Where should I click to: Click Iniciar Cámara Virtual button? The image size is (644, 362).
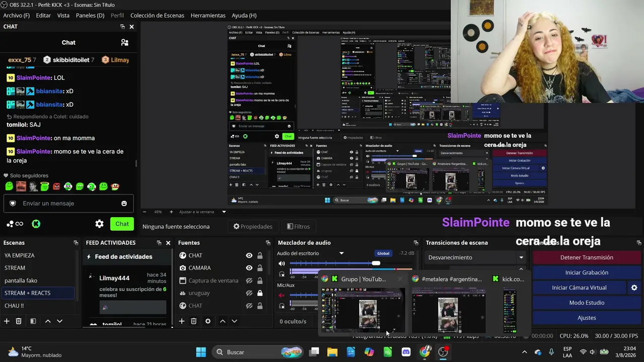point(579,288)
